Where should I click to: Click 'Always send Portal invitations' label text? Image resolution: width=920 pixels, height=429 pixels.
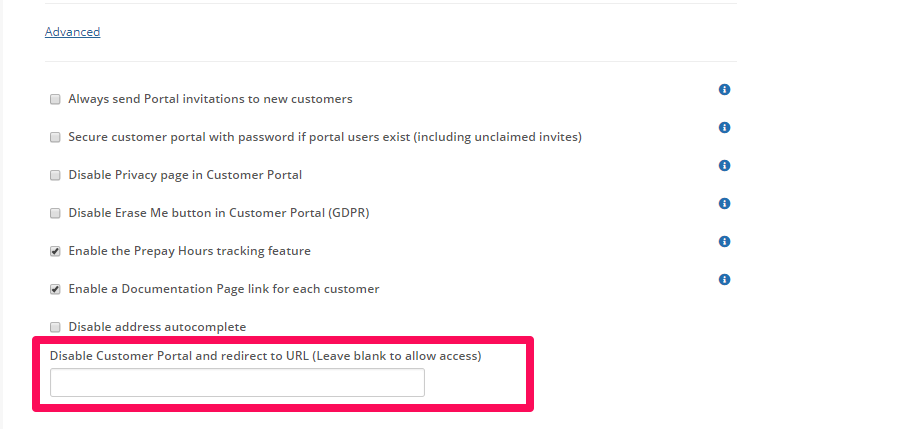(x=210, y=99)
